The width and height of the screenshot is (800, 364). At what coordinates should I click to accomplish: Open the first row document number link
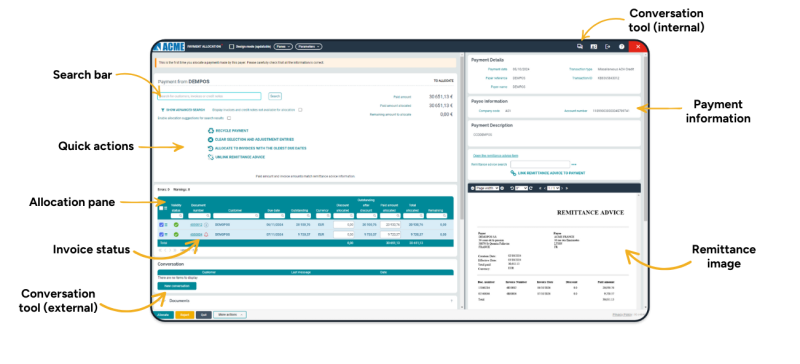coord(196,225)
